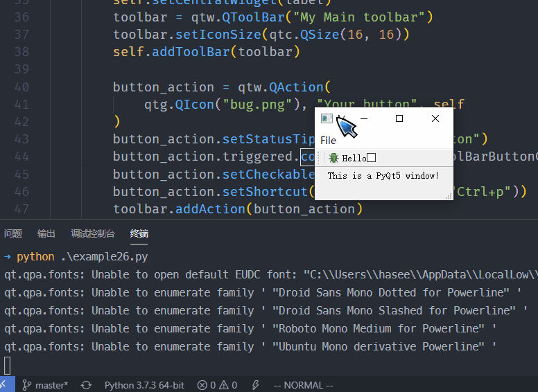Tick the checkbox next to Hello

[x=372, y=159]
